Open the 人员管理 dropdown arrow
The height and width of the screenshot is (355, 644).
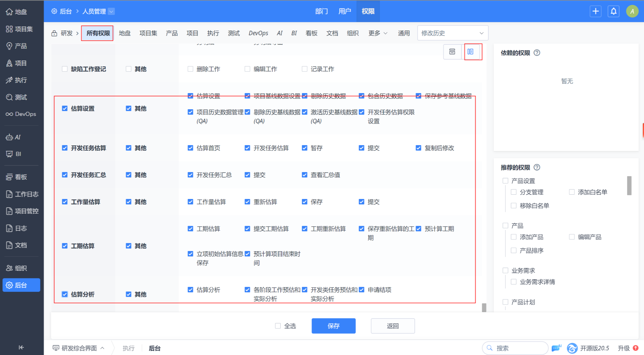point(111,12)
